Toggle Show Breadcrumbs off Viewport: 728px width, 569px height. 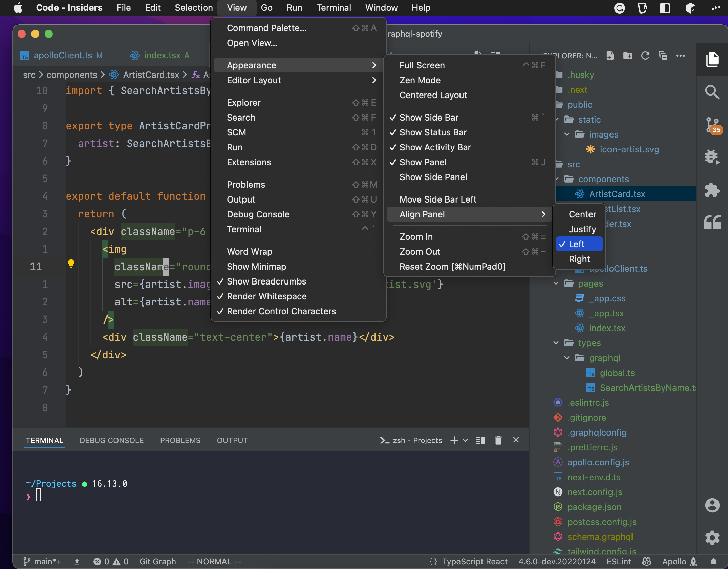[x=266, y=281]
